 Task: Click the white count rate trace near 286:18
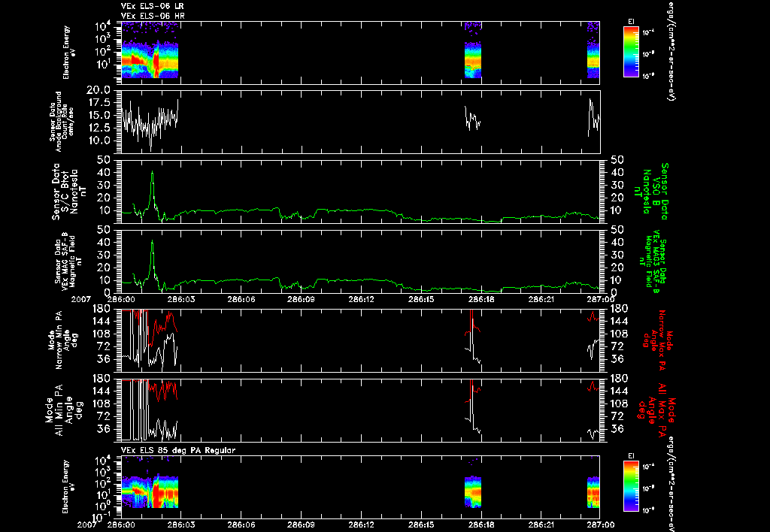pyautogui.click(x=472, y=118)
